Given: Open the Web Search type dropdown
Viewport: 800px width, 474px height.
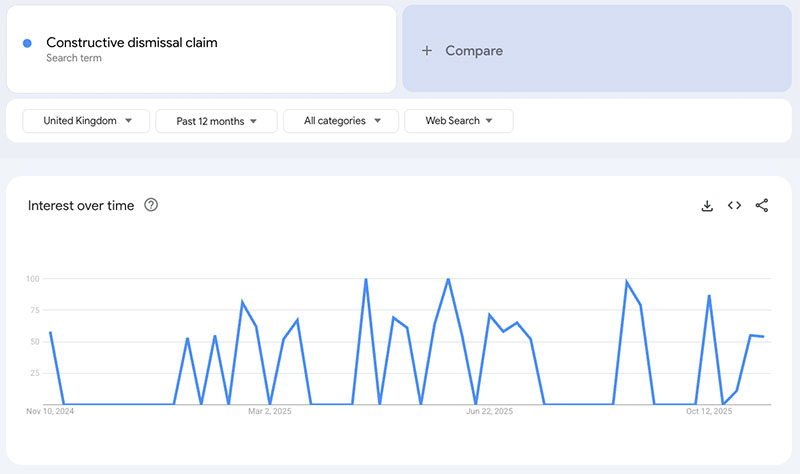Looking at the screenshot, I should click(489, 121).
